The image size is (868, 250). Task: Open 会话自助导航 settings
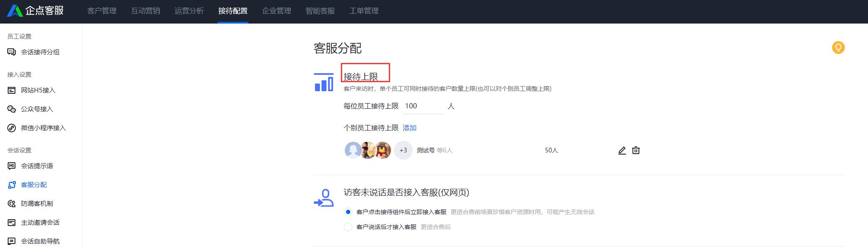40,241
